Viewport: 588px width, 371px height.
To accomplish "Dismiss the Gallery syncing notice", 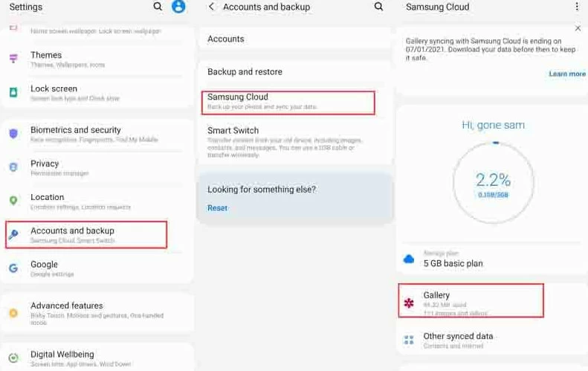I will (x=578, y=28).
